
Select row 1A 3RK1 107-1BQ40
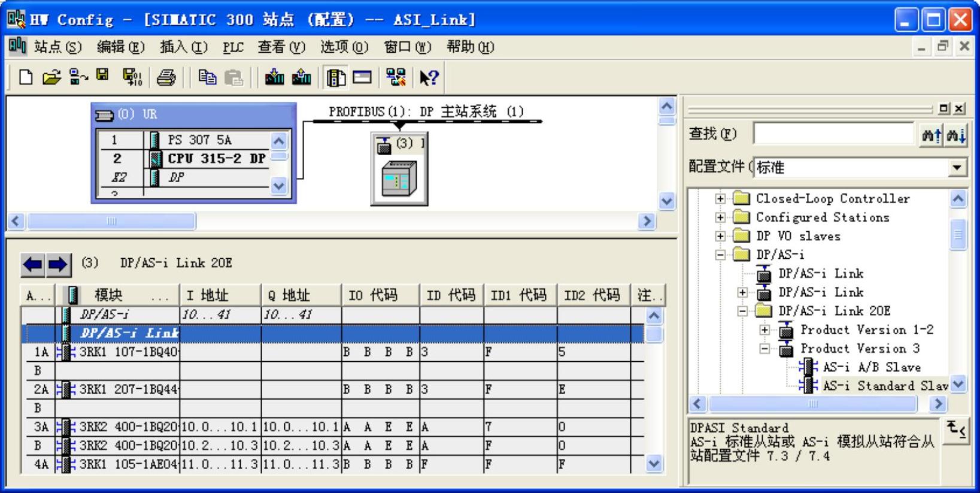click(332, 352)
